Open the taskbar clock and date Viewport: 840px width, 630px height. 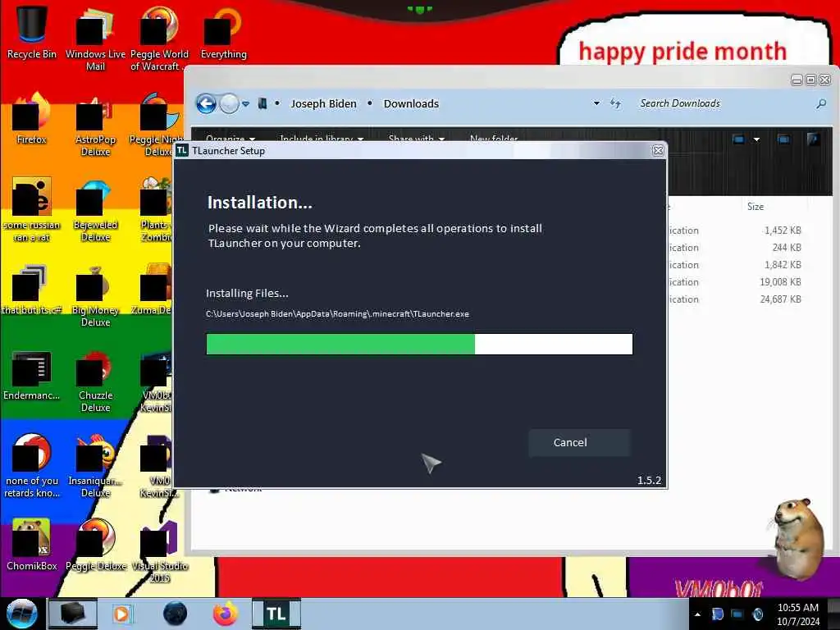pyautogui.click(x=798, y=614)
